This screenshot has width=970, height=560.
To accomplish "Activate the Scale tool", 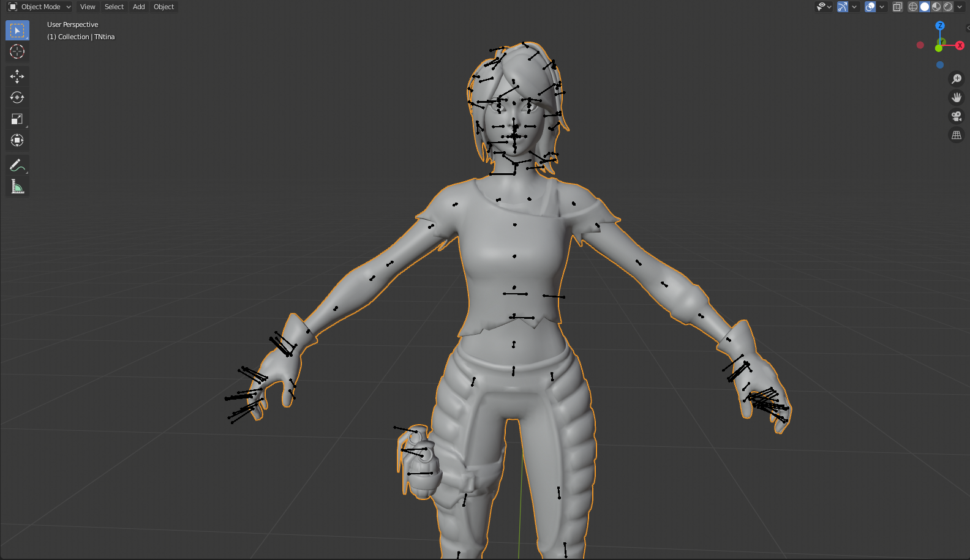I will pyautogui.click(x=17, y=119).
